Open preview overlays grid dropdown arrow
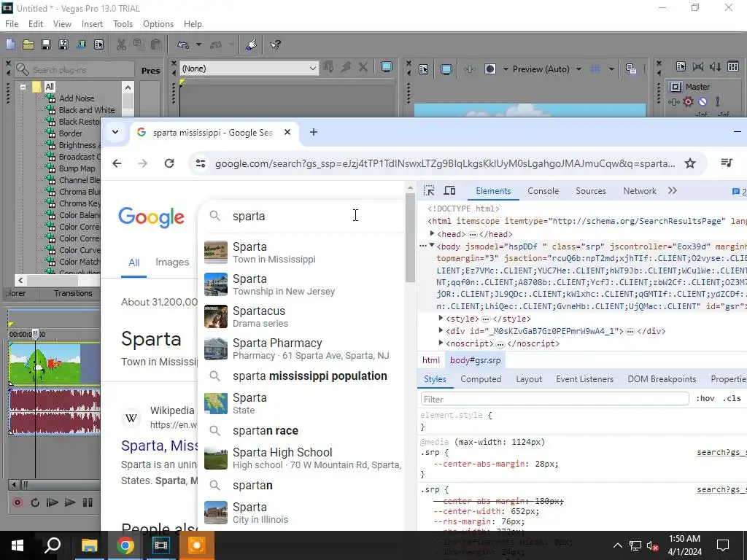Image resolution: width=747 pixels, height=560 pixels. (611, 69)
